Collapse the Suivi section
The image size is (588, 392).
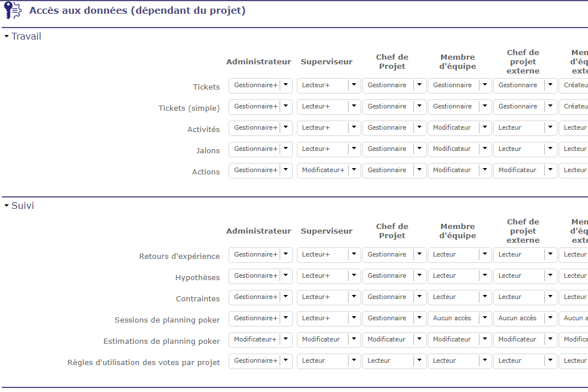7,205
